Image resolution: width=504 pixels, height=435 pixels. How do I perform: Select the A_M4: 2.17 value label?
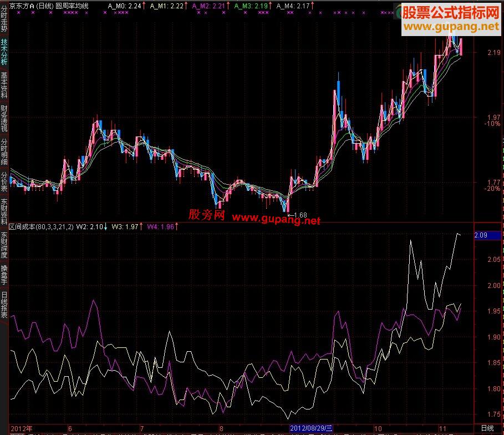pyautogui.click(x=295, y=6)
